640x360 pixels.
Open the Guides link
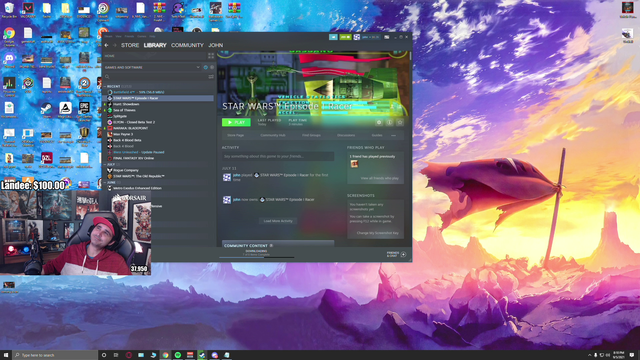click(x=377, y=135)
